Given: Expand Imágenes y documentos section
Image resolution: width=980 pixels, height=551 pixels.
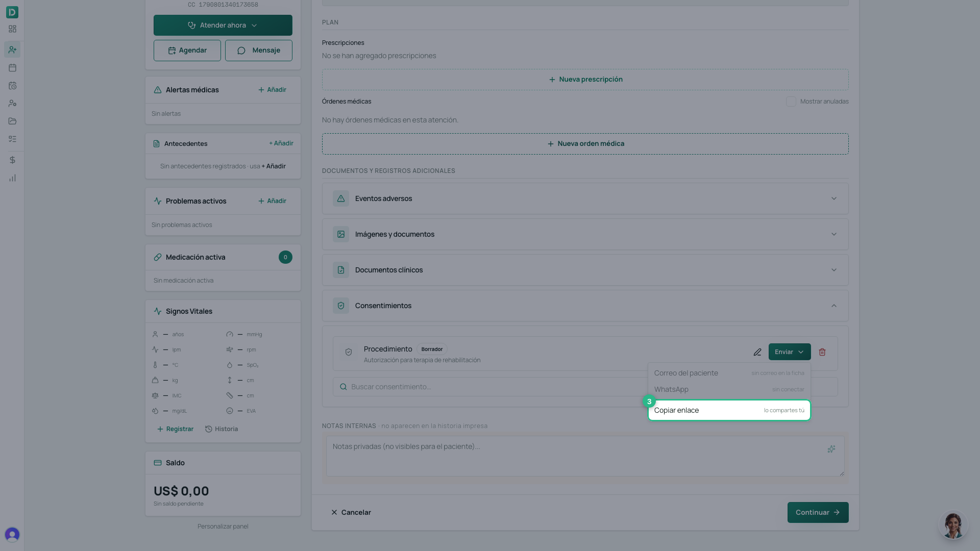Looking at the screenshot, I should tap(585, 234).
